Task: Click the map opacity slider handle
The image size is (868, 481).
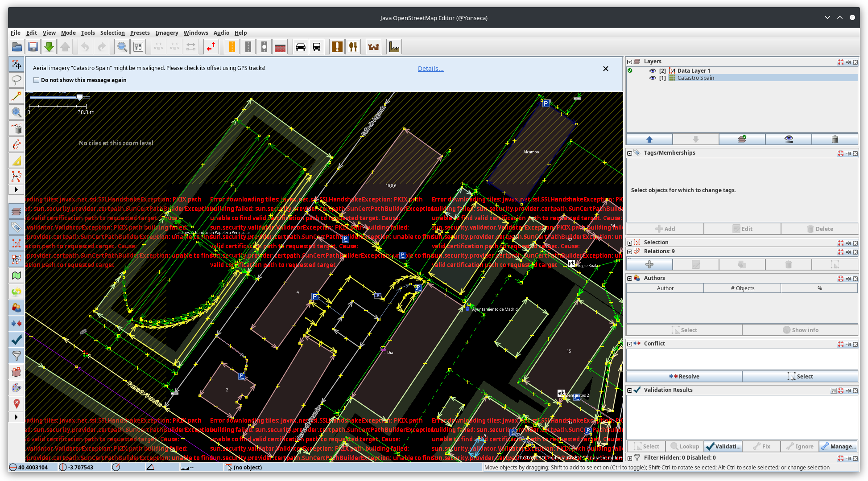Action: pos(79,97)
